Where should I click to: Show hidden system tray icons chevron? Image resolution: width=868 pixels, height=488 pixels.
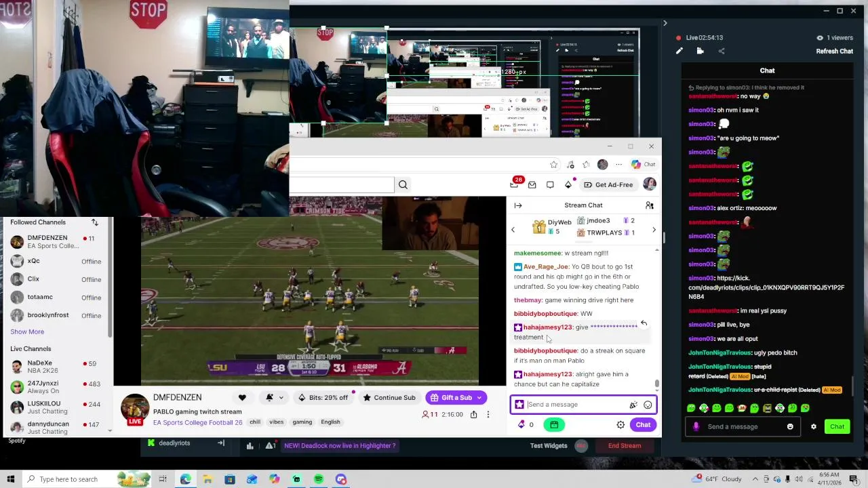[x=755, y=479]
